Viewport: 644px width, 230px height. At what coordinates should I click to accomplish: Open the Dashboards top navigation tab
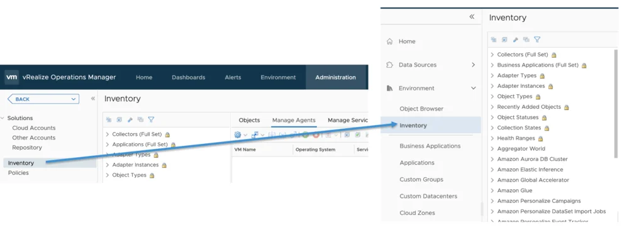point(189,77)
